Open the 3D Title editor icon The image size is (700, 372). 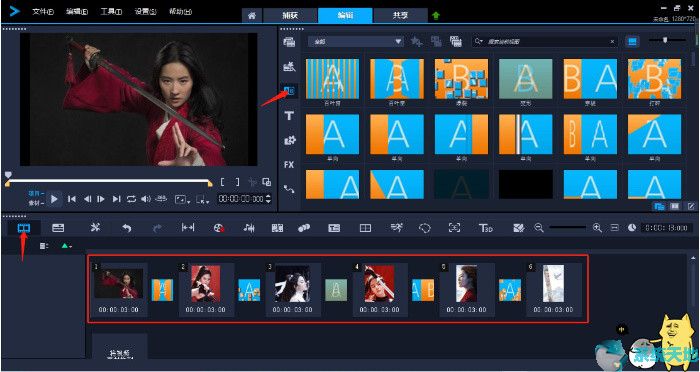[x=485, y=228]
